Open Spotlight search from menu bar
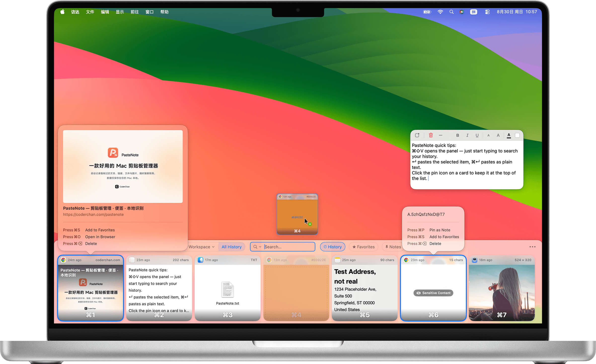The height and width of the screenshot is (364, 596). (x=451, y=12)
